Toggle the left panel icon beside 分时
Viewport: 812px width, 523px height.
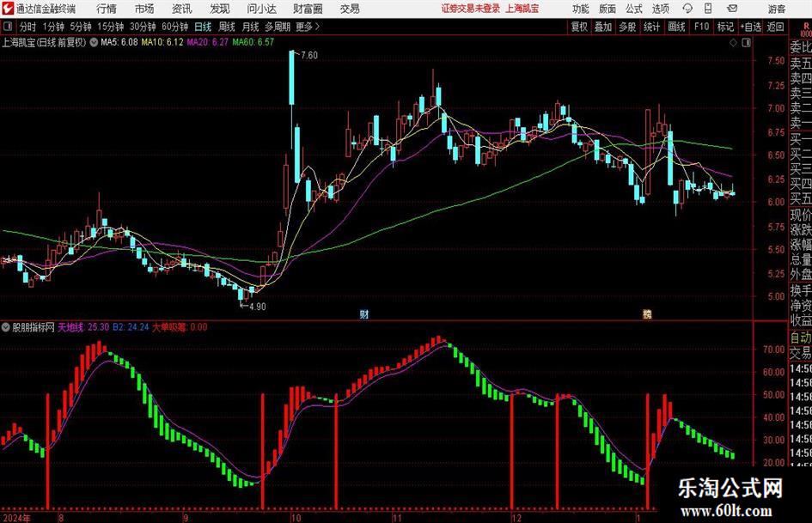(x=7, y=27)
